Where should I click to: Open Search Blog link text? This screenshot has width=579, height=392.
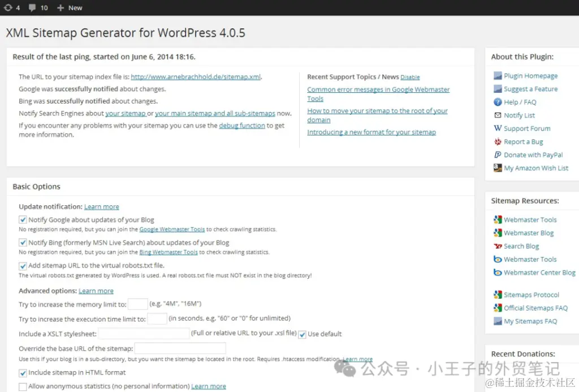[x=521, y=246]
